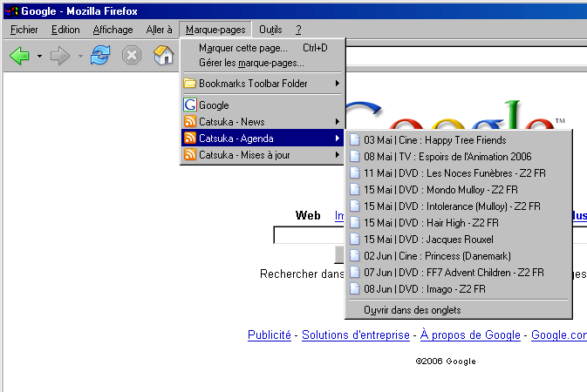The height and width of the screenshot is (392, 587).
Task: Click page icon beside Mondo Mulloy
Action: tap(354, 189)
